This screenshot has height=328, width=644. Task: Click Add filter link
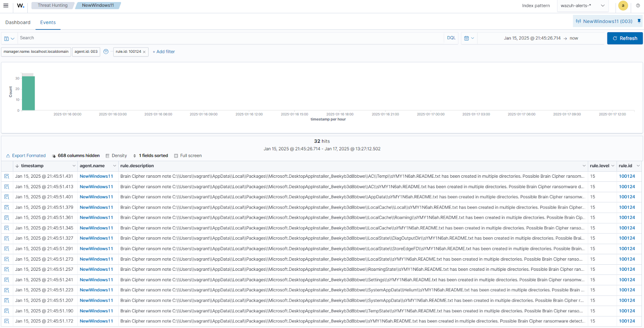click(x=164, y=52)
